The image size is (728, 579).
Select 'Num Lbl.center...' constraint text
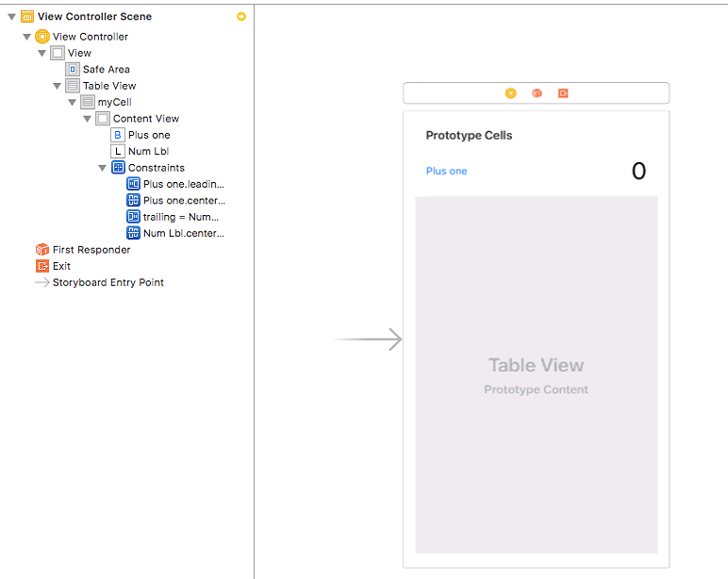(x=184, y=233)
